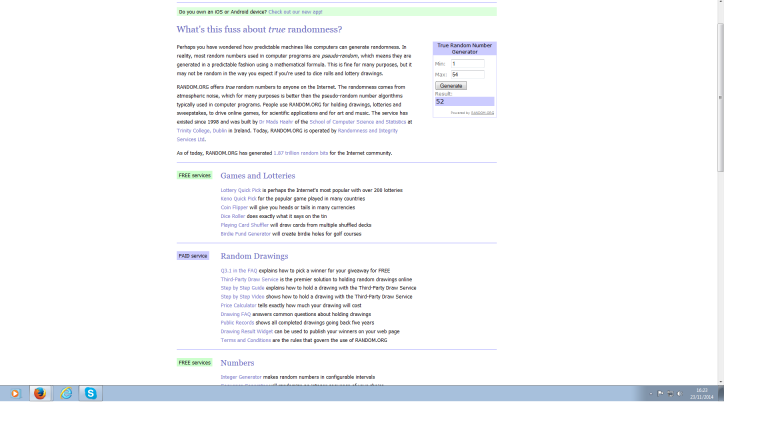Read the Terms and Conditions link

click(x=245, y=340)
